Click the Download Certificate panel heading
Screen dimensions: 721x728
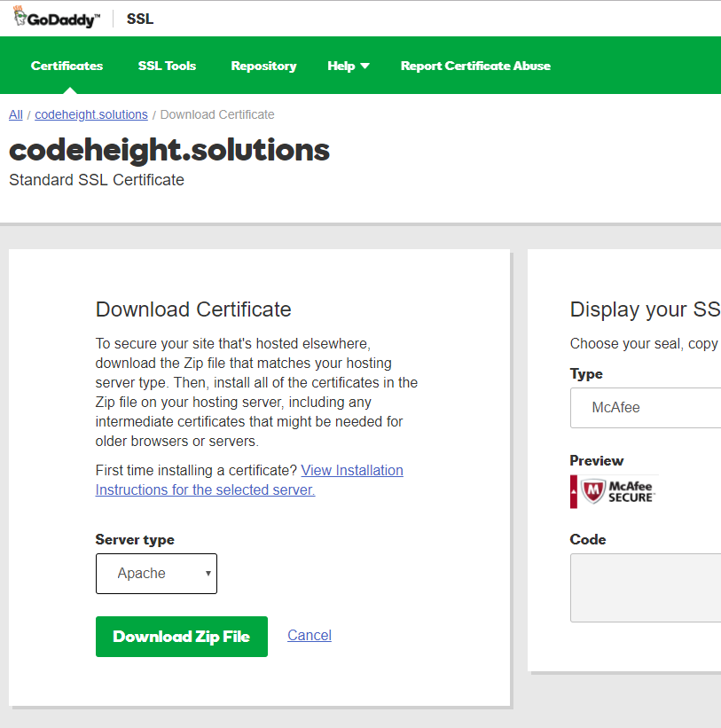(193, 309)
